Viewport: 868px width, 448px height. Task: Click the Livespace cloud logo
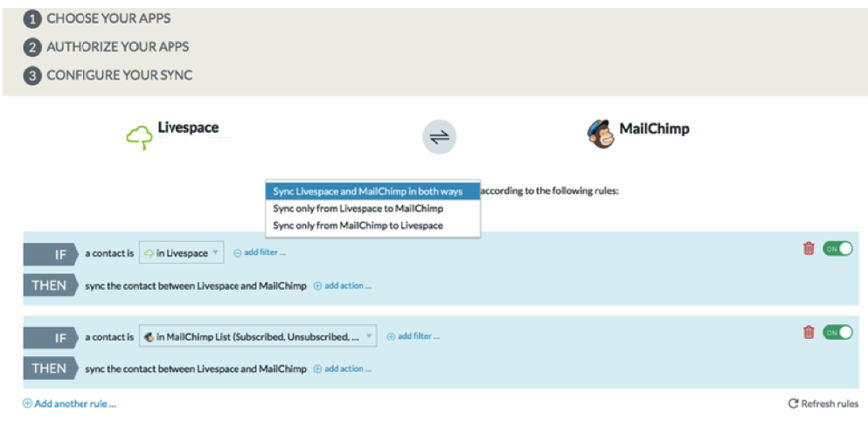pos(140,137)
